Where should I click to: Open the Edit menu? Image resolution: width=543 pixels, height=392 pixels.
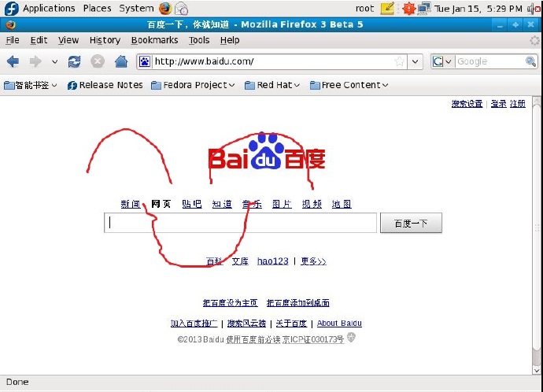click(39, 40)
